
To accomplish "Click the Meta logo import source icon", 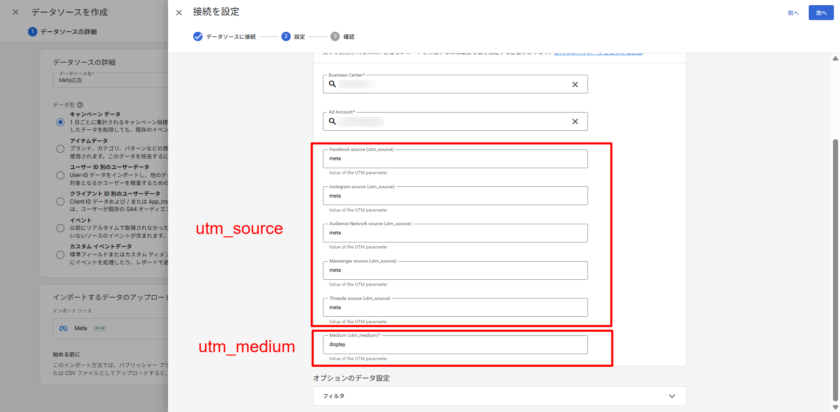I will tap(64, 326).
